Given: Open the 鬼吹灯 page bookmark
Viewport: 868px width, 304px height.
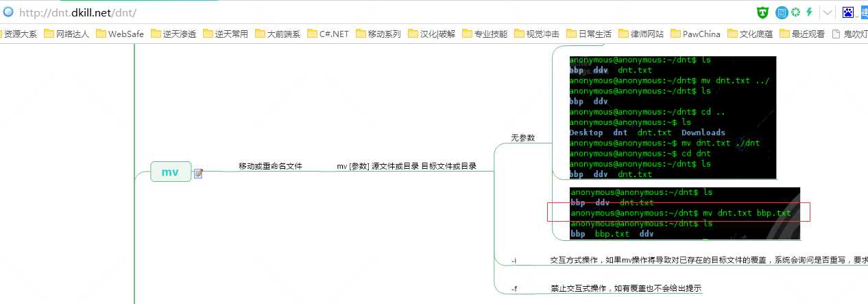Looking at the screenshot, I should (849, 34).
